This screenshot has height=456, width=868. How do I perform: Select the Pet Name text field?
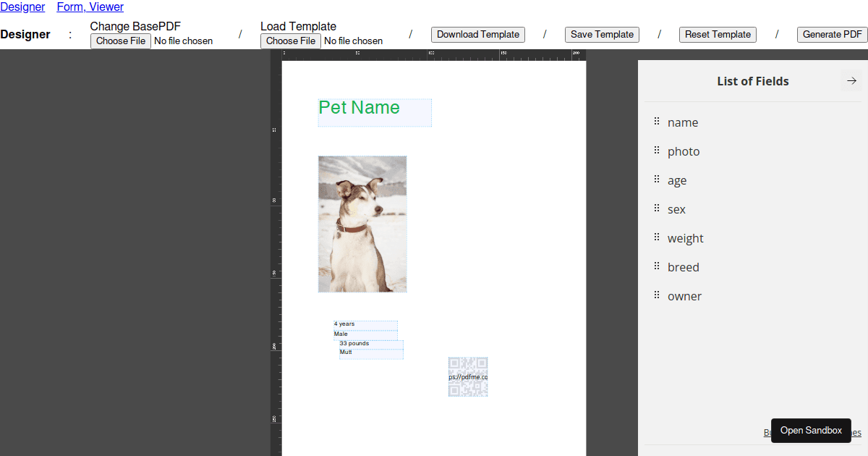[x=375, y=113]
